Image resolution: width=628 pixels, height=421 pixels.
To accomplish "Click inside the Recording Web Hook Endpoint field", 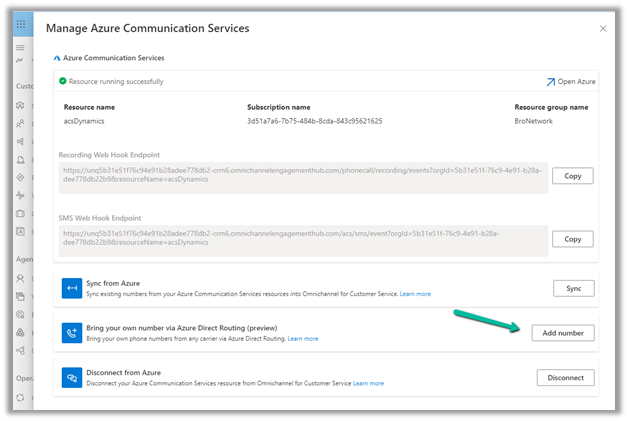I will pos(300,176).
